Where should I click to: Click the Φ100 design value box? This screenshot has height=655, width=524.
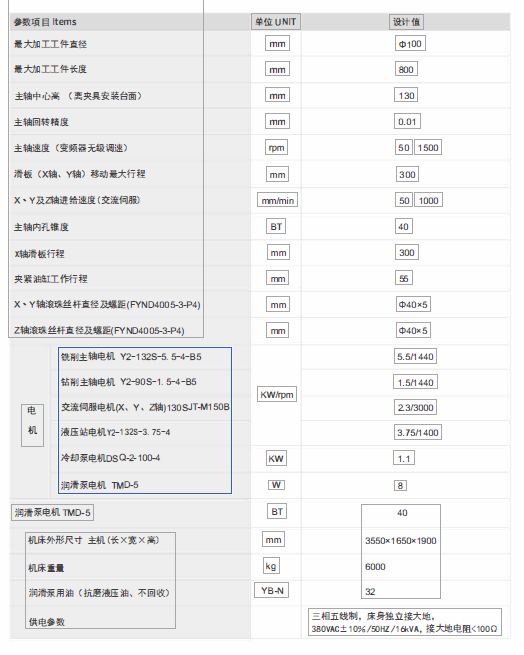[x=410, y=43]
